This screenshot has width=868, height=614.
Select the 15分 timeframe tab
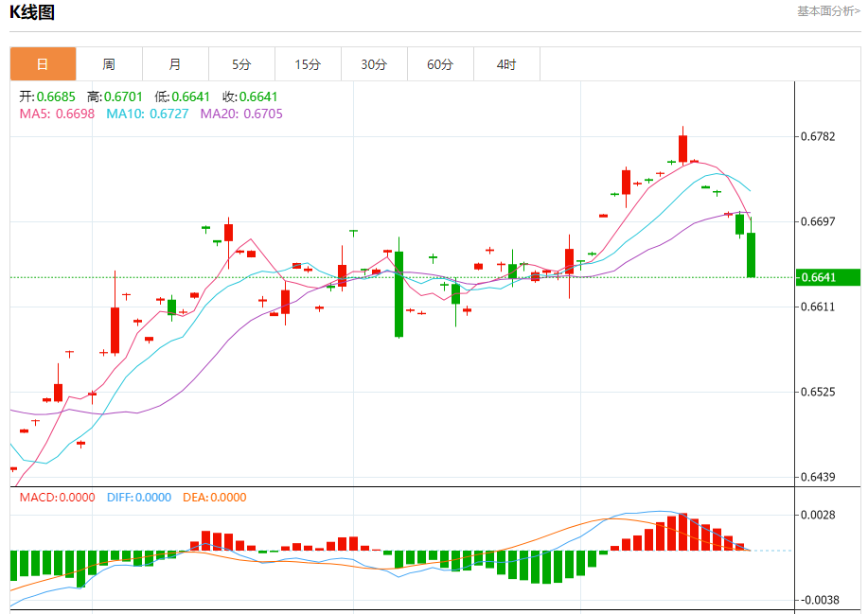[x=309, y=64]
